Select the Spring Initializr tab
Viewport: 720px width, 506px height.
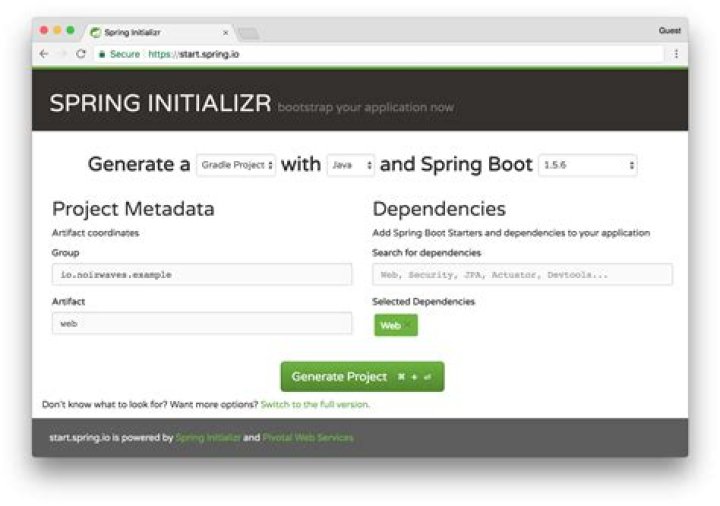pos(158,32)
